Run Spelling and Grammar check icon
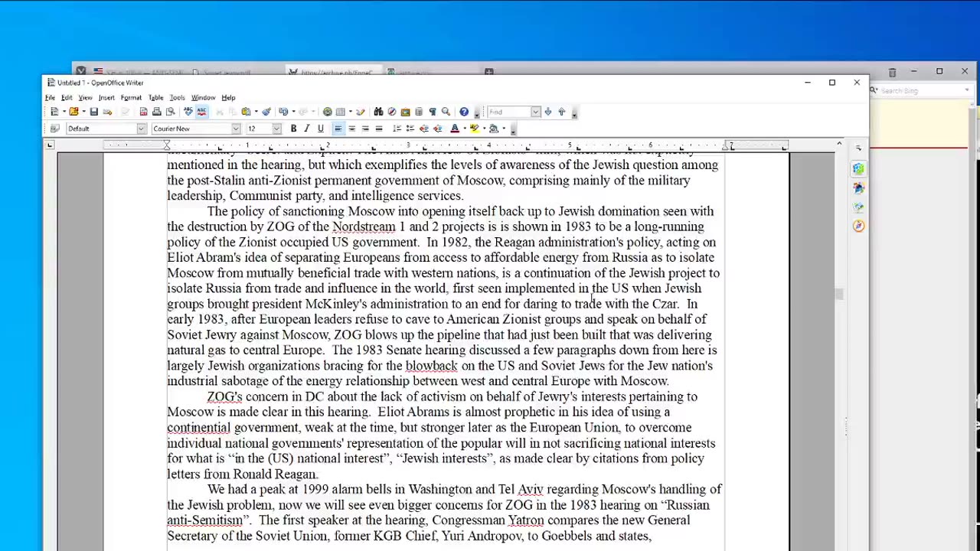 click(x=188, y=112)
